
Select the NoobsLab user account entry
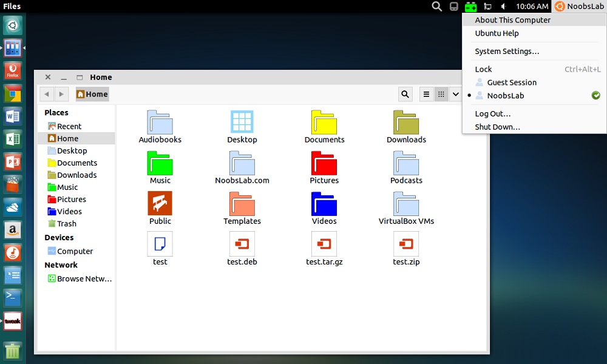coord(534,95)
